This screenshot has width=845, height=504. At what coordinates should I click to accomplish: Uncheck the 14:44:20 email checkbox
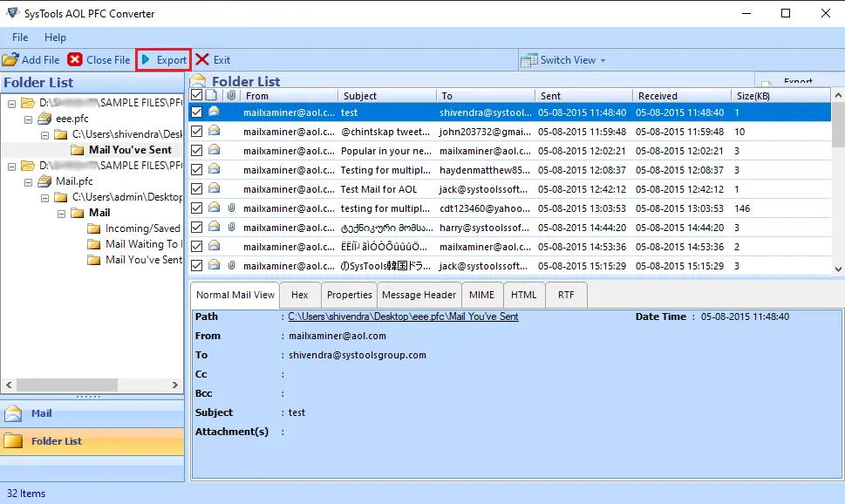197,228
